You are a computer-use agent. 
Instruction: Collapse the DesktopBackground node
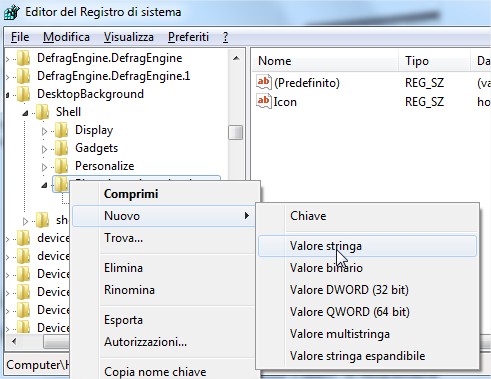tap(7, 95)
